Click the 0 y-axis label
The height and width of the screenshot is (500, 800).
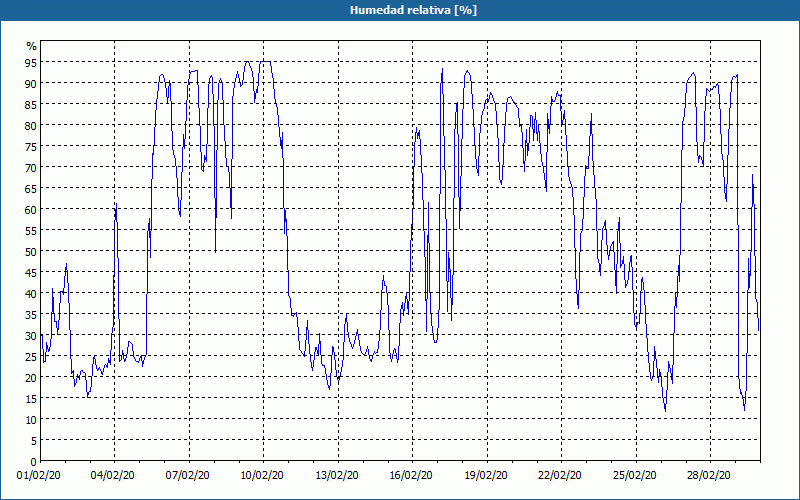(x=34, y=462)
